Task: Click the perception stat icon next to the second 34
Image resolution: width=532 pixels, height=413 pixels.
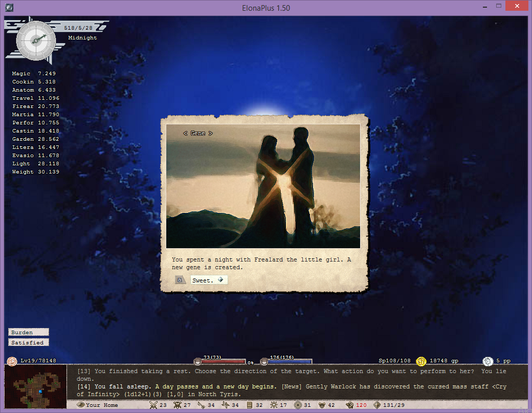Action: (x=226, y=405)
